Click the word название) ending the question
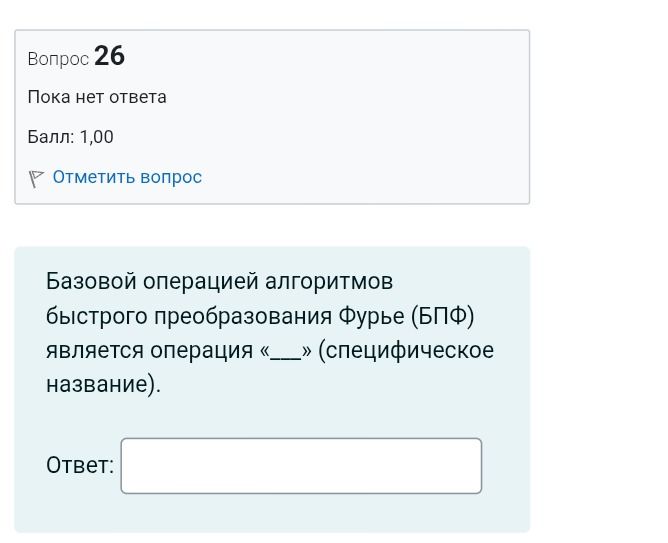 (101, 384)
